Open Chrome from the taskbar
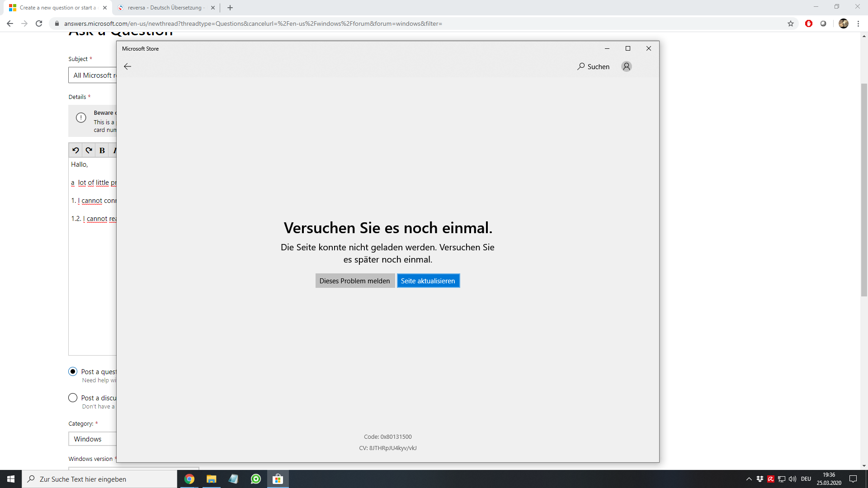The height and width of the screenshot is (488, 868). (189, 479)
